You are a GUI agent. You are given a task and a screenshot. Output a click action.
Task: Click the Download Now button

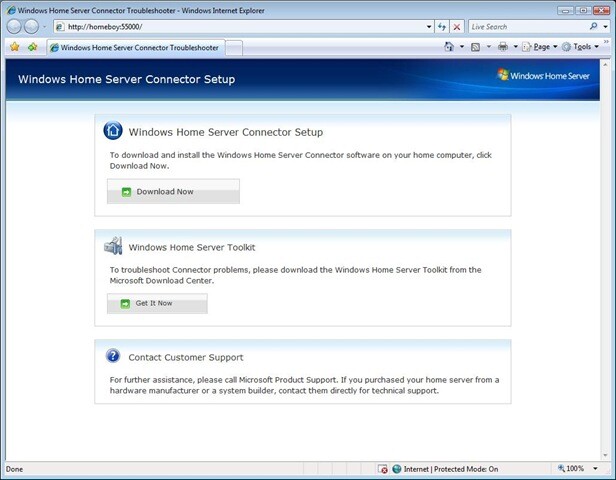[x=173, y=191]
